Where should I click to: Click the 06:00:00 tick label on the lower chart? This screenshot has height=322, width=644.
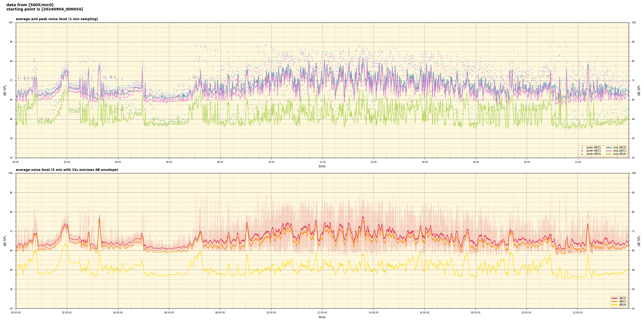click(169, 313)
